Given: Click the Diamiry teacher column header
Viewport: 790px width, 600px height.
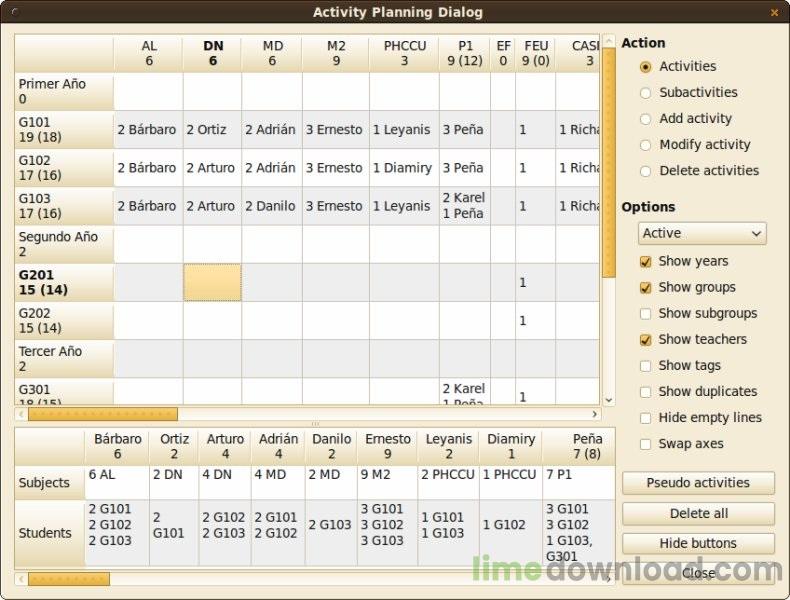Looking at the screenshot, I should [x=511, y=446].
